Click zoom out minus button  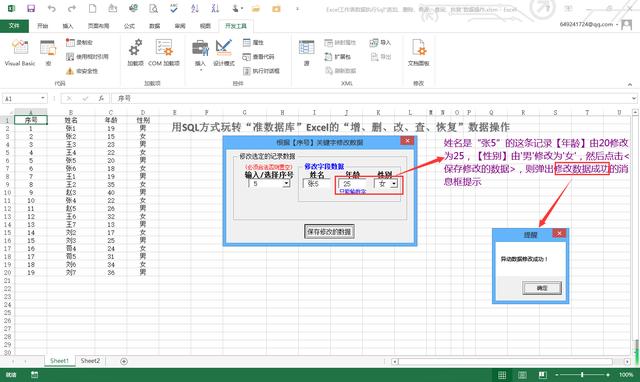pos(557,375)
